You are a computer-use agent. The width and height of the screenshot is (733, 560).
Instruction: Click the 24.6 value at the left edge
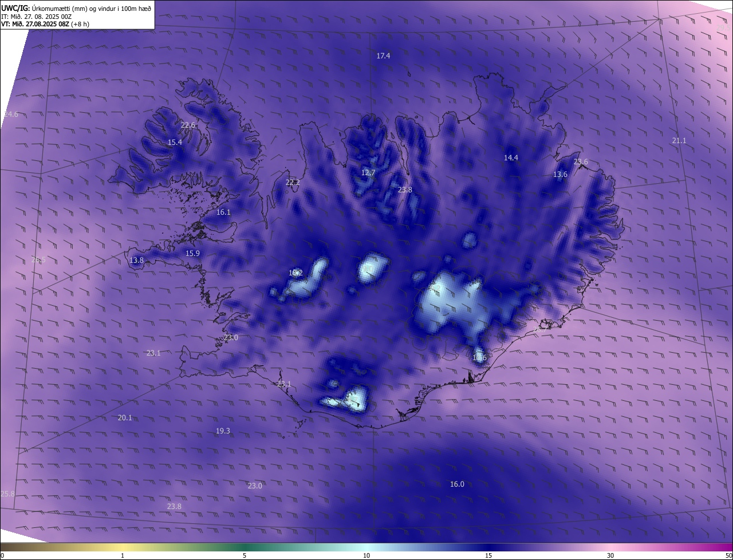pyautogui.click(x=11, y=115)
